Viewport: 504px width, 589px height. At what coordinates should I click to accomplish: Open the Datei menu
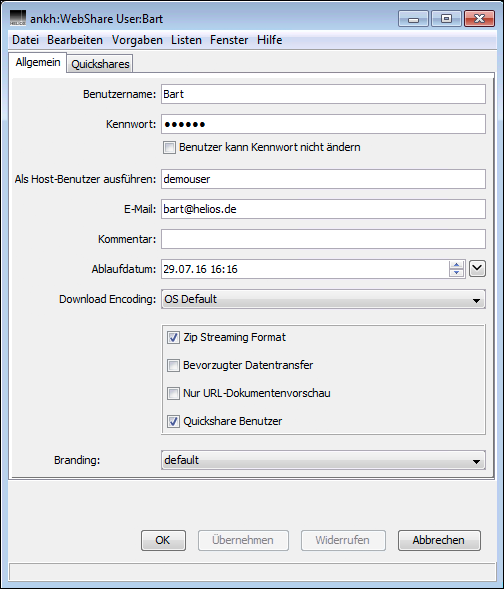(x=25, y=40)
